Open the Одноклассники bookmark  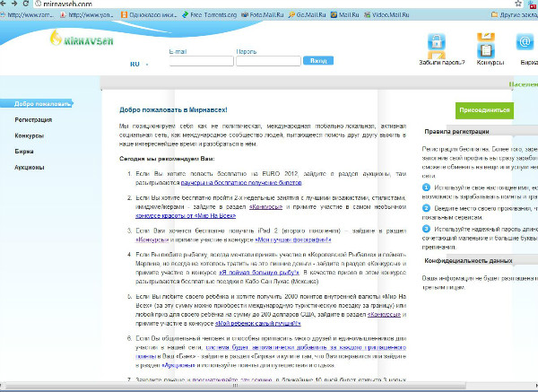149,14
